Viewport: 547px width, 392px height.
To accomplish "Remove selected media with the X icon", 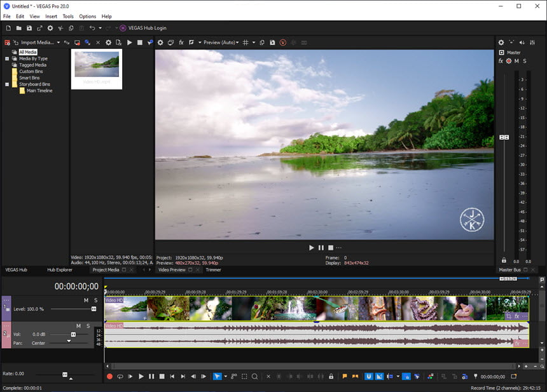I will pos(98,43).
